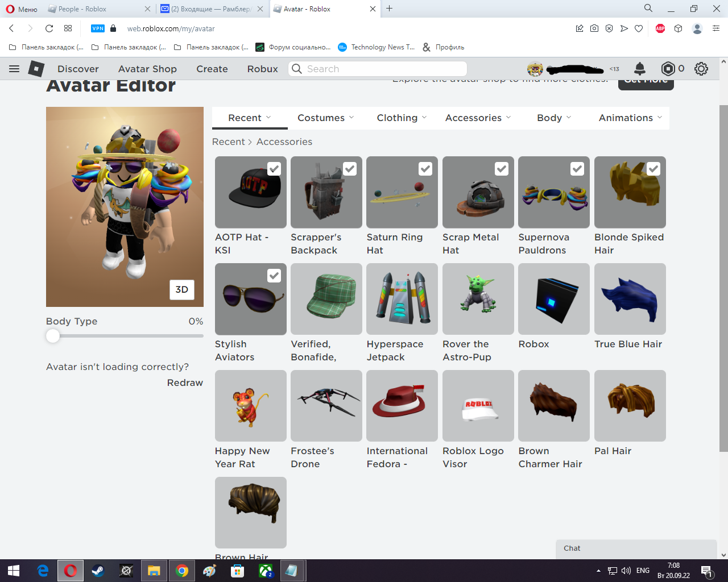728x582 pixels.
Task: Uncheck Blonde Spiked Hair
Action: click(653, 169)
